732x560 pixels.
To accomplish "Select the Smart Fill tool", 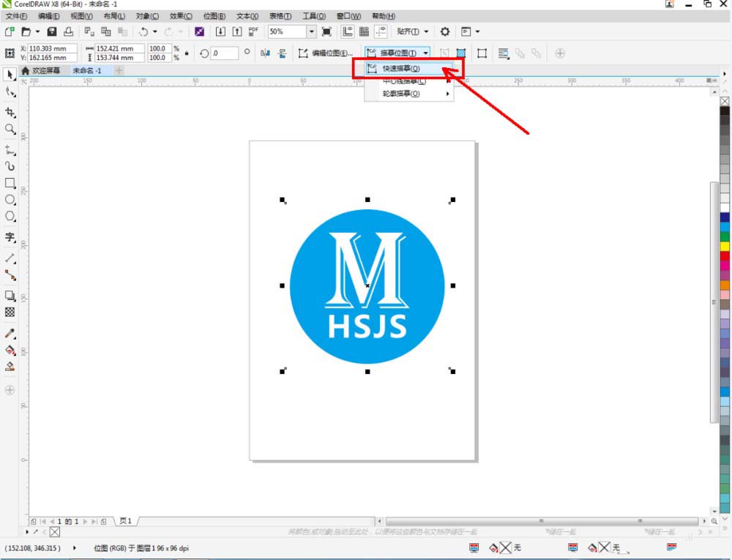I will coord(10,367).
